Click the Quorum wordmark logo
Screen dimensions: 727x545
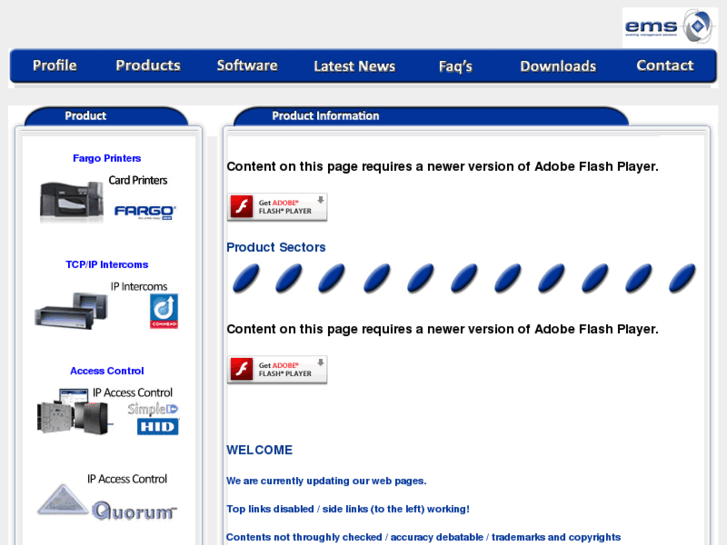134,511
